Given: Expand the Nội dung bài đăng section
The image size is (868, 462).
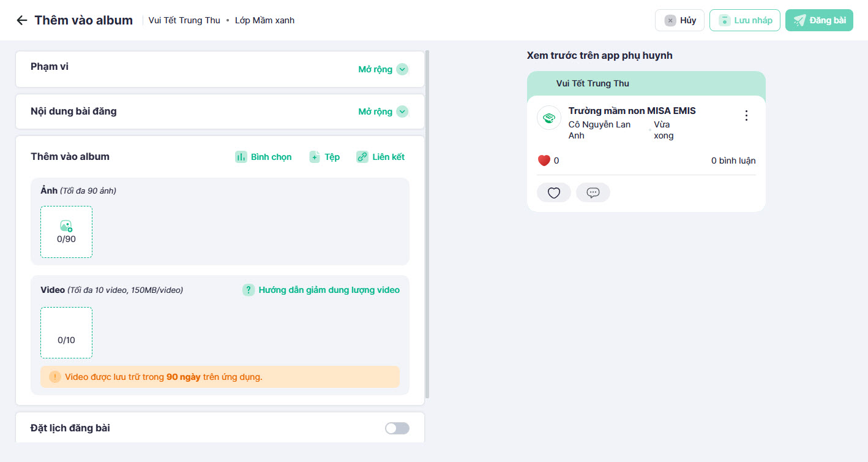Looking at the screenshot, I should pos(375,112).
